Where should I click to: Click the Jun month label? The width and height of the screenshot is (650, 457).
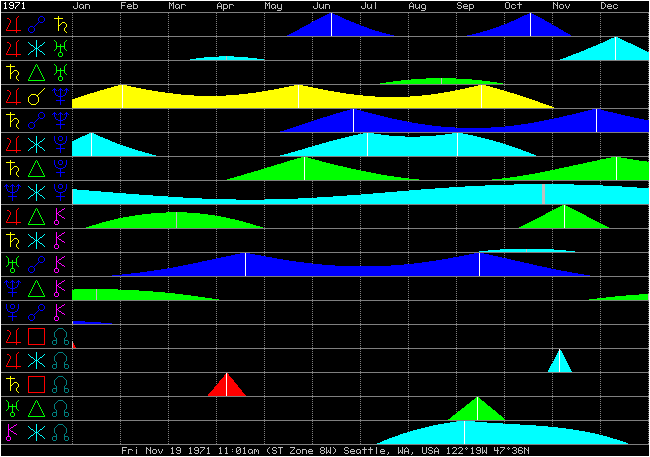[x=322, y=6]
